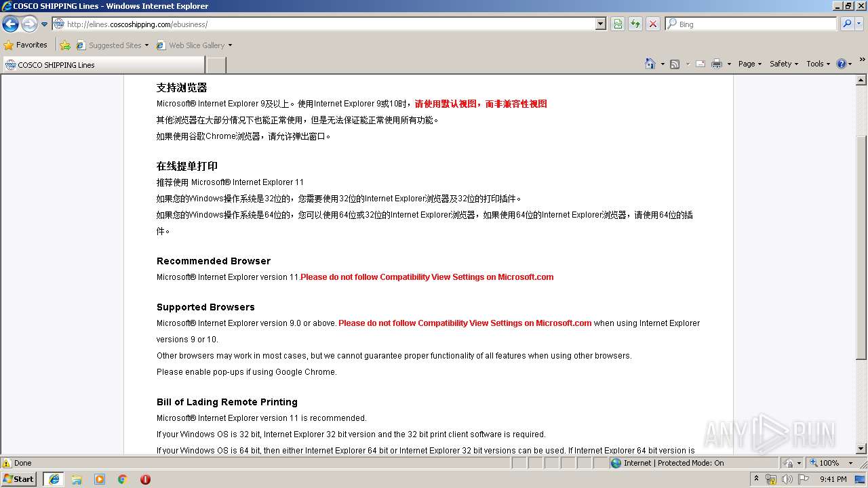
Task: Open the Favorites button
Action: [26, 45]
